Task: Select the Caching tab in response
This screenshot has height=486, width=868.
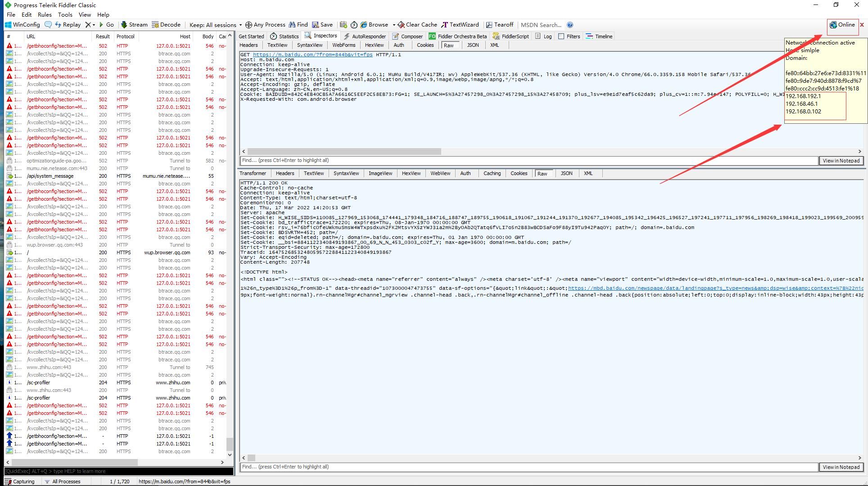Action: click(x=491, y=173)
